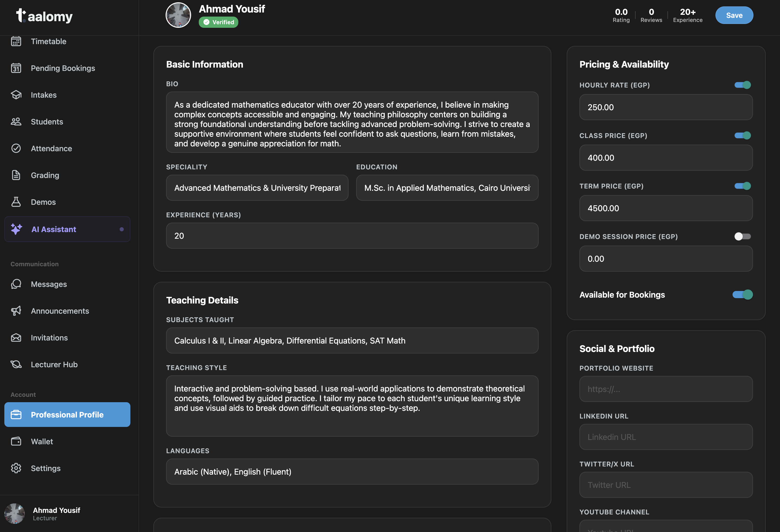Viewport: 780px width, 532px height.
Task: Click the Messages chat bubble icon
Action: pyautogui.click(x=16, y=284)
